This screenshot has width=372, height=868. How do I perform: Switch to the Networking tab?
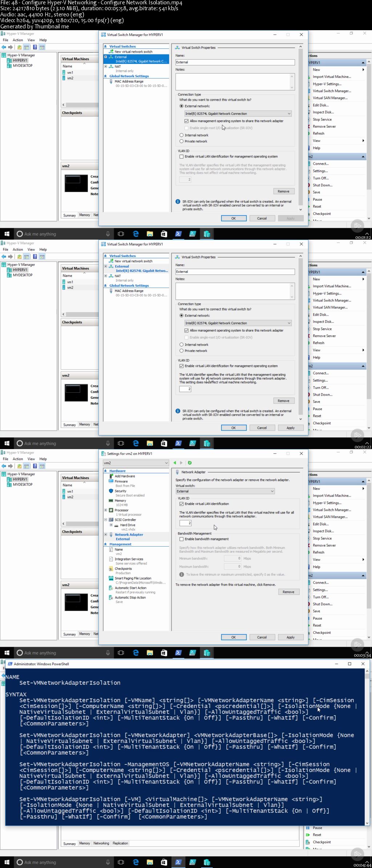pos(101,843)
